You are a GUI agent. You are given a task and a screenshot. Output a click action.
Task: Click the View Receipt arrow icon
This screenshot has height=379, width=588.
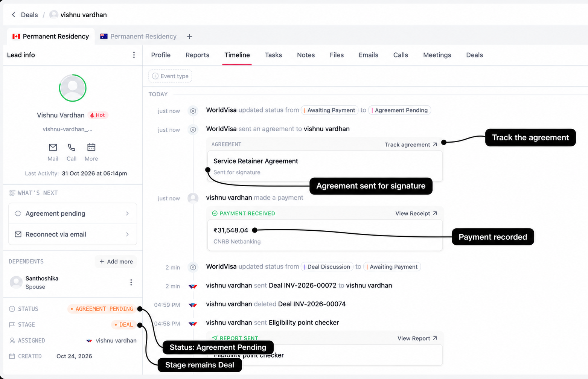(x=435, y=213)
